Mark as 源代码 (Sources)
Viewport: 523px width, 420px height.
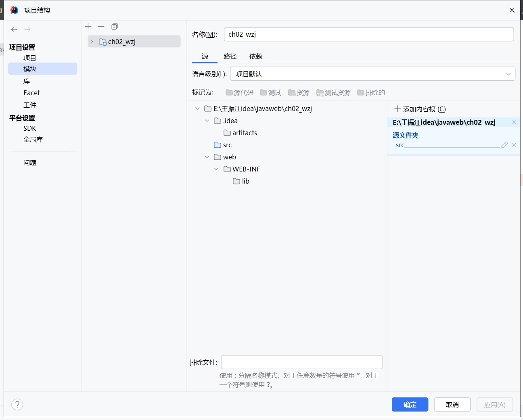240,93
